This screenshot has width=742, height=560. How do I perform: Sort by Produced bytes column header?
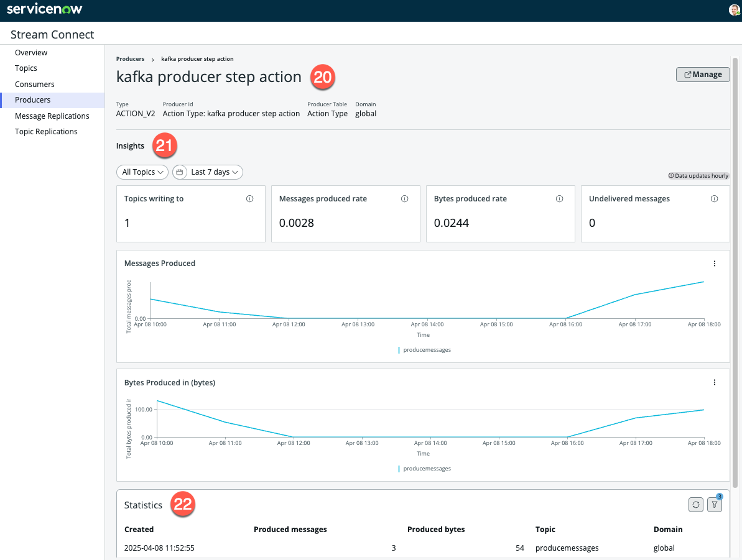(x=436, y=530)
